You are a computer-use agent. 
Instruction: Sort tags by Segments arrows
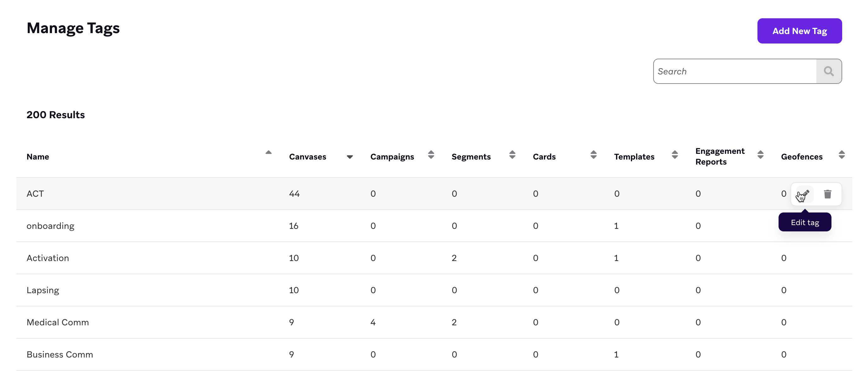[512, 155]
